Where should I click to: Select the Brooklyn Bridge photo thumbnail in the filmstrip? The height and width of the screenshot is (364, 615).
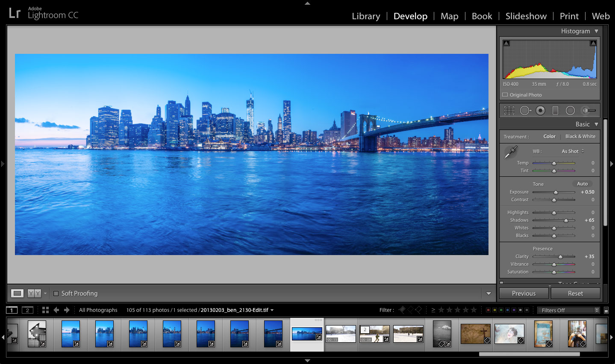(x=273, y=334)
